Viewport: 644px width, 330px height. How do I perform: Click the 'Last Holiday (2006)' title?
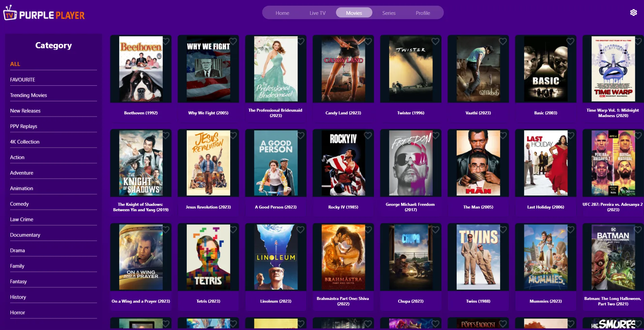[x=546, y=207]
